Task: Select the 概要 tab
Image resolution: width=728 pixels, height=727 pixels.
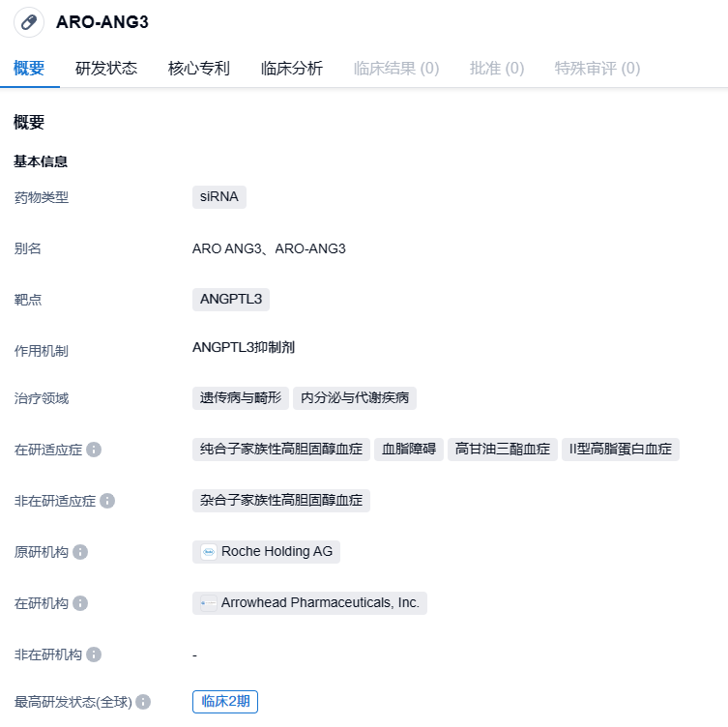Action: (x=29, y=69)
